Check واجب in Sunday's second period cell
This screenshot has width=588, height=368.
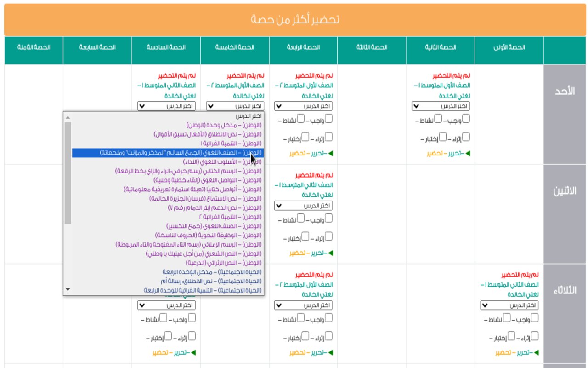(466, 119)
